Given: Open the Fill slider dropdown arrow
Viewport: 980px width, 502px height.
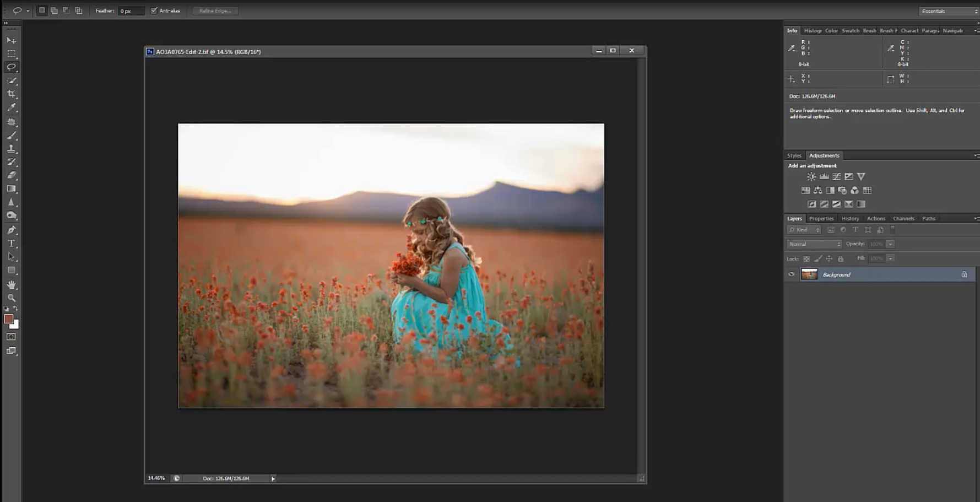Looking at the screenshot, I should [x=890, y=258].
